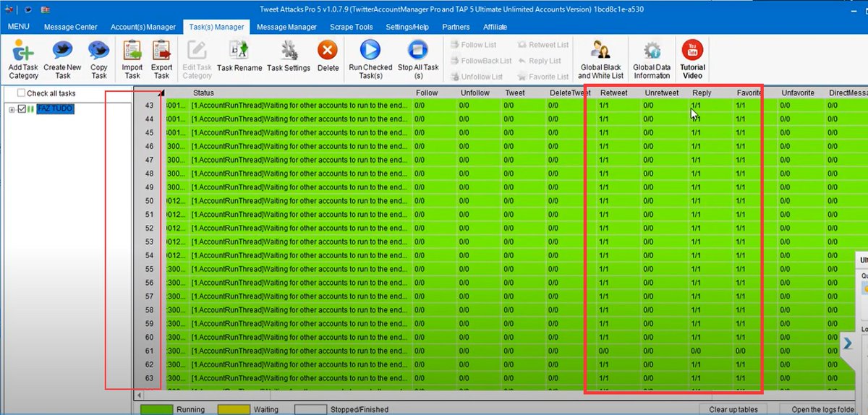Select the Task(s) Manager tab
The height and width of the screenshot is (415, 868).
coord(216,27)
